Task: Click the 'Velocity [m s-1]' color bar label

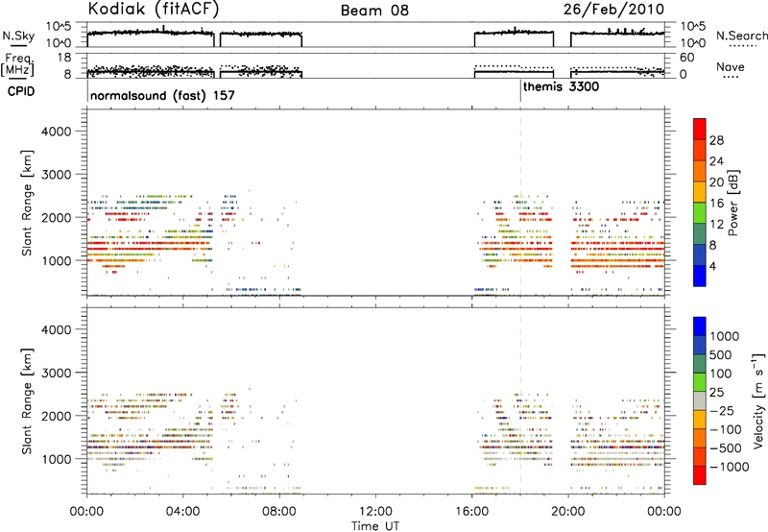Action: (x=758, y=400)
